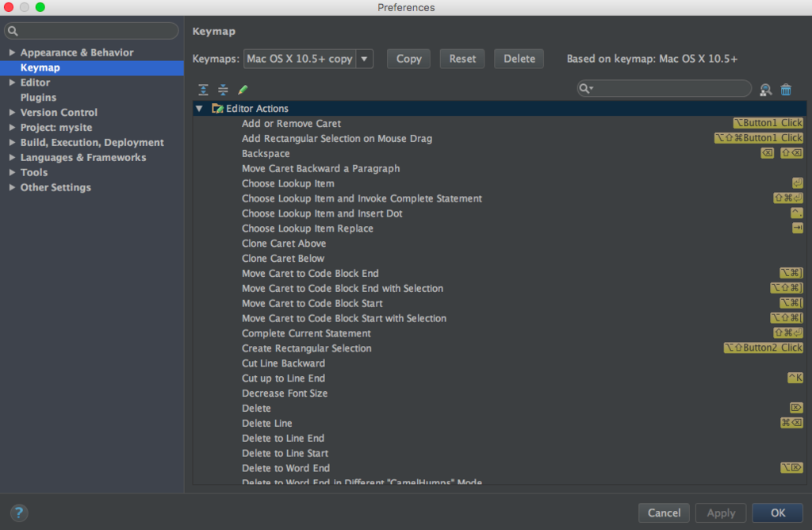Click the Button2 Click shortcut badge
The width and height of the screenshot is (812, 530).
(764, 348)
